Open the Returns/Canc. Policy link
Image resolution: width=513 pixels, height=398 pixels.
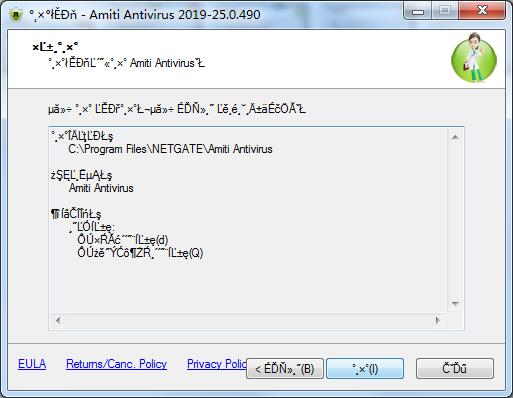click(116, 364)
